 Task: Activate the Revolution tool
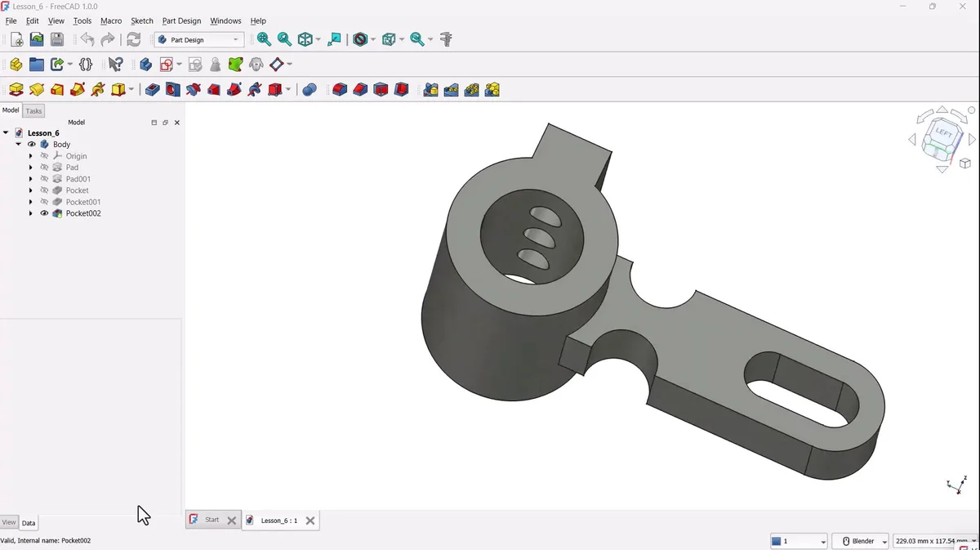36,90
